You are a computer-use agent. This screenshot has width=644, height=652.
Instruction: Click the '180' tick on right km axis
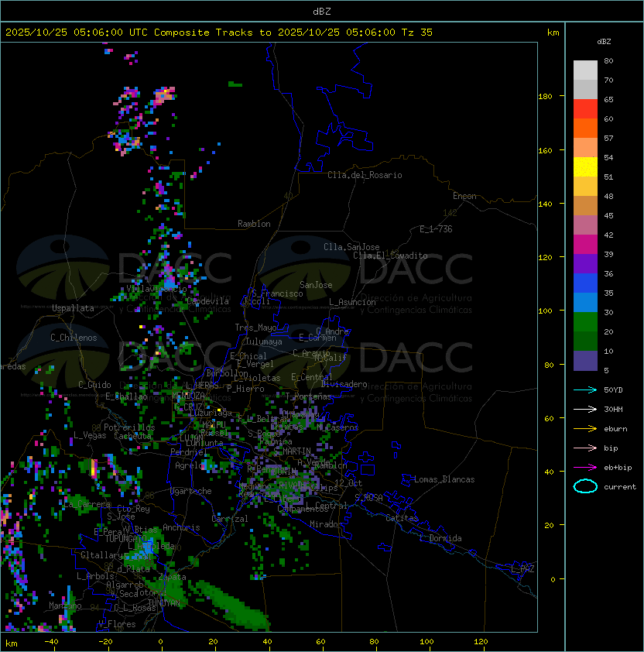click(x=545, y=97)
